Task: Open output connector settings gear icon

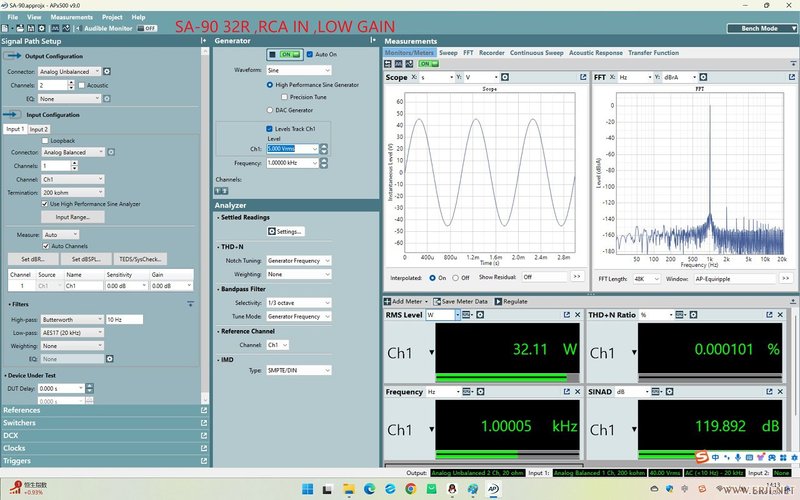Action: tap(107, 72)
